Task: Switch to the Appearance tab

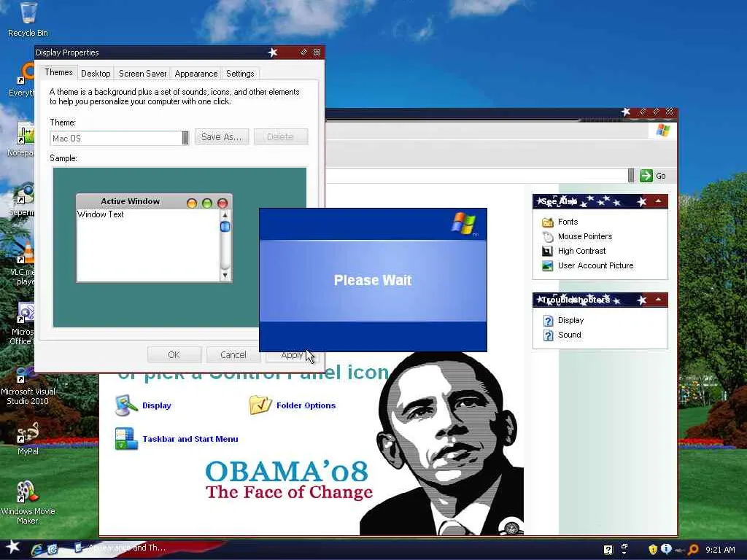Action: click(x=196, y=74)
